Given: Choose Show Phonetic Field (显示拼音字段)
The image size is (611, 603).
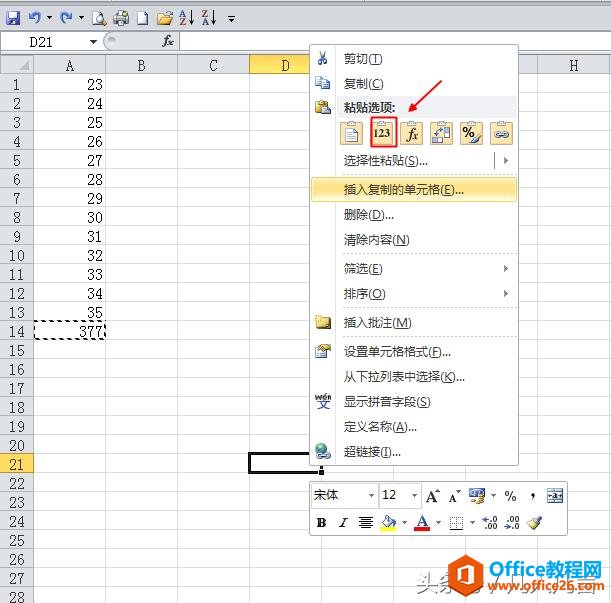Looking at the screenshot, I should (x=415, y=402).
